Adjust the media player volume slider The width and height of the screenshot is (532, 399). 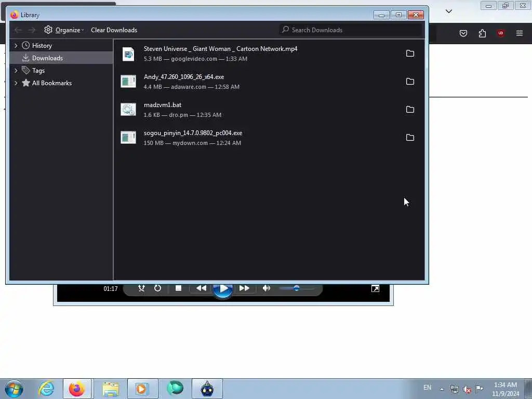[297, 288]
